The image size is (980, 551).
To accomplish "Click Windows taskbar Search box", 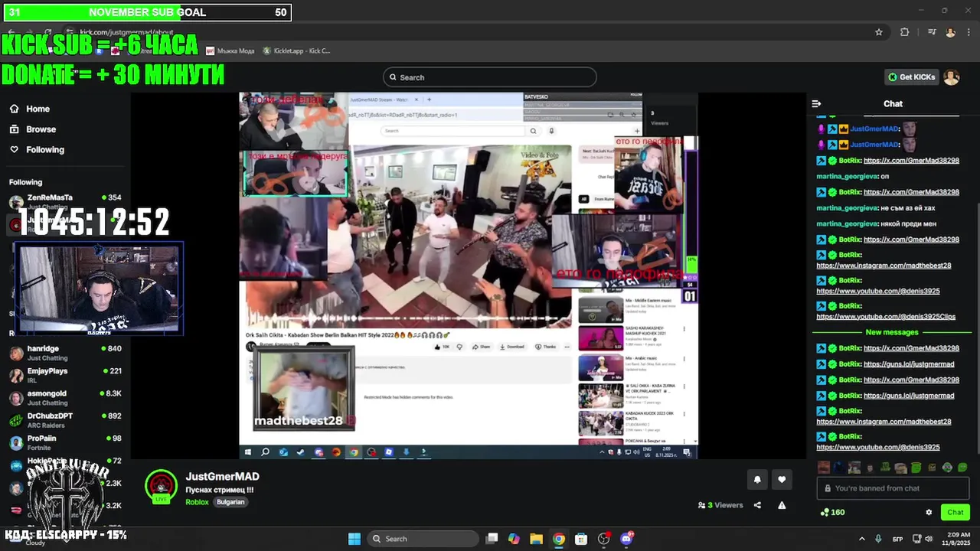I will [423, 539].
